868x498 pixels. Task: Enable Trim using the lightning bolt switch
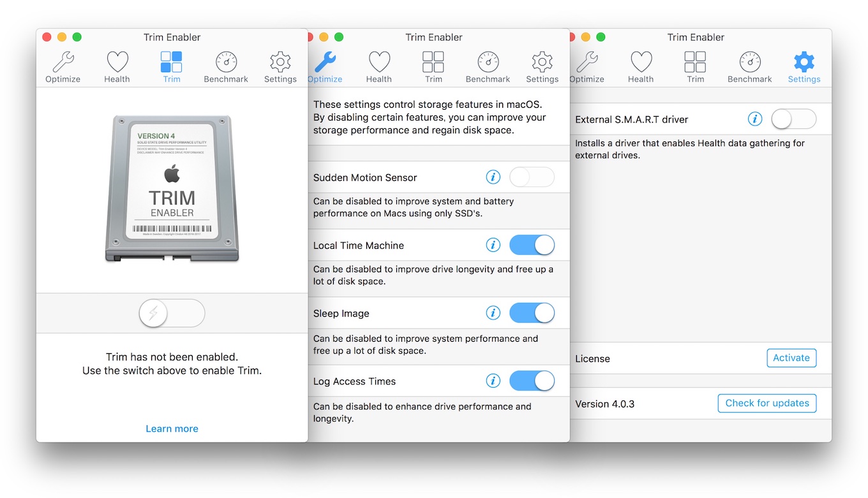pyautogui.click(x=172, y=313)
